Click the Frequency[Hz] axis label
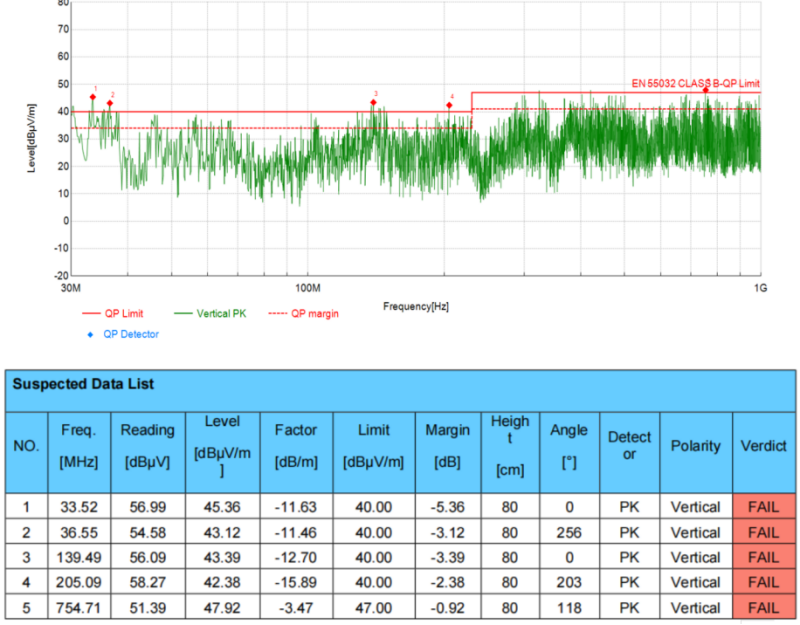Image resolution: width=800 pixels, height=625 pixels. (415, 306)
